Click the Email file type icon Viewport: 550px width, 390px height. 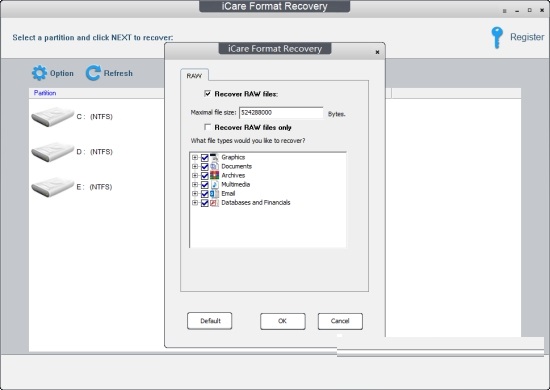click(x=214, y=194)
